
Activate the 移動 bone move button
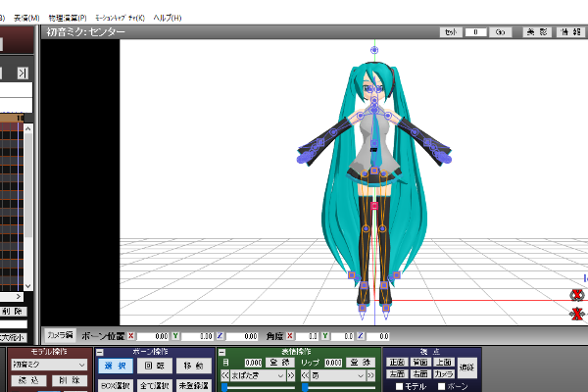click(194, 366)
